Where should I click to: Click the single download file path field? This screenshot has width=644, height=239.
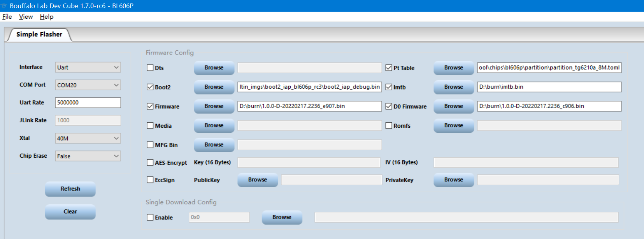point(467,217)
